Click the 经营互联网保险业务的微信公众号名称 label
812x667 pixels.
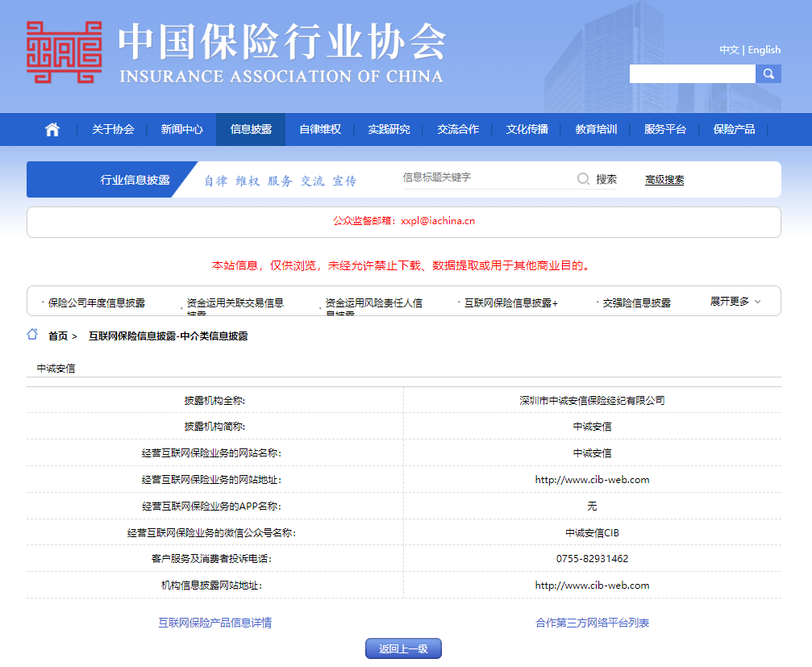(211, 533)
